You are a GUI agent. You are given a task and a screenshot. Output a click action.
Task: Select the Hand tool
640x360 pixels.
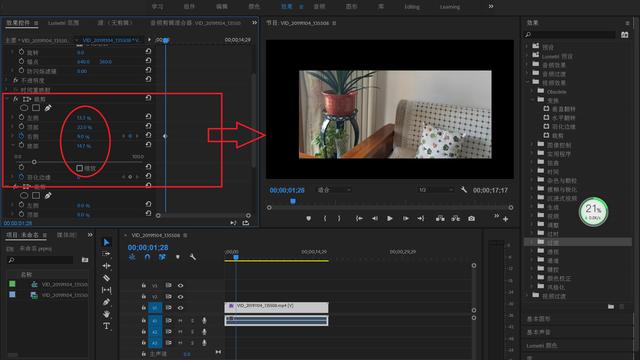pyautogui.click(x=107, y=314)
